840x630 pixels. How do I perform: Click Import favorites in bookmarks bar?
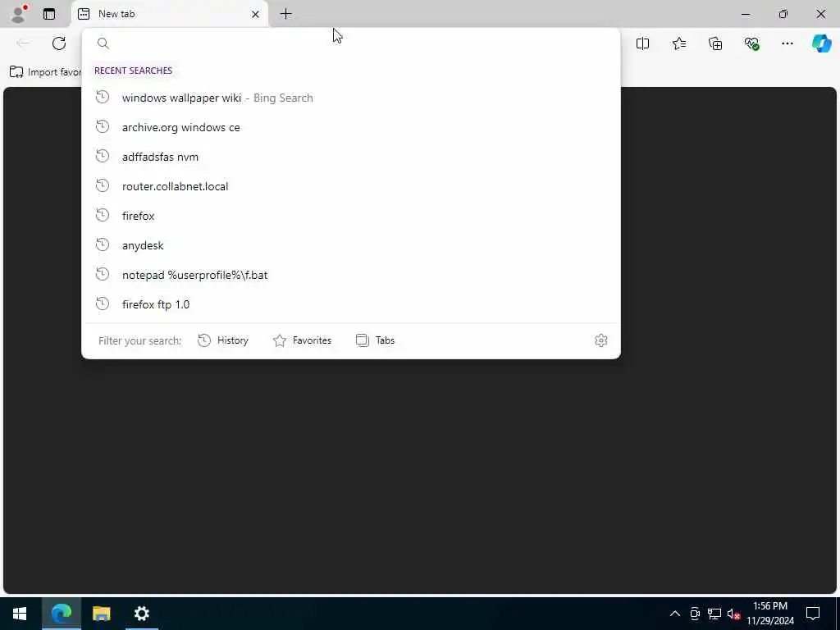pos(46,72)
